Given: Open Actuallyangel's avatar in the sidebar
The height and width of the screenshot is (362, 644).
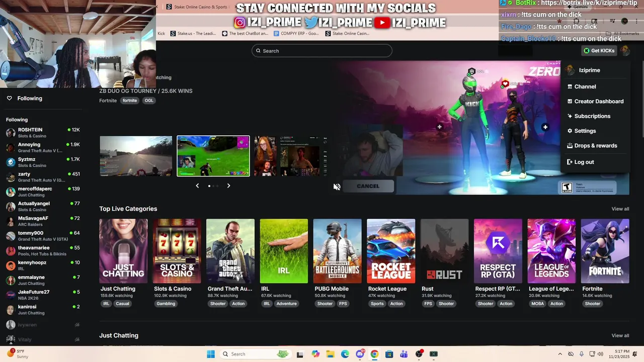Looking at the screenshot, I should (11, 206).
